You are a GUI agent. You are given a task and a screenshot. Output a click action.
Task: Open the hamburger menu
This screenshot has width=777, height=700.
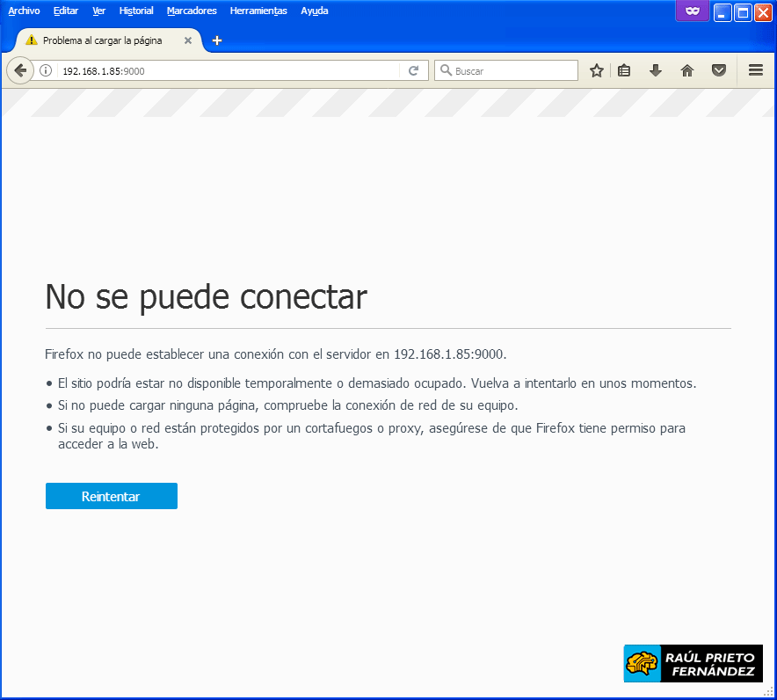[x=756, y=70]
